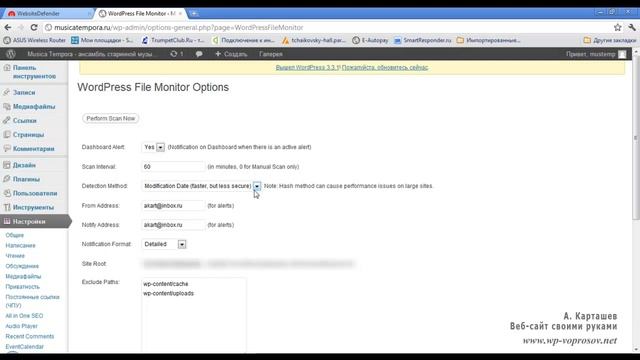Close the WordPress File Monitor tab
Viewport: 640px width, 360px height.
(180, 13)
